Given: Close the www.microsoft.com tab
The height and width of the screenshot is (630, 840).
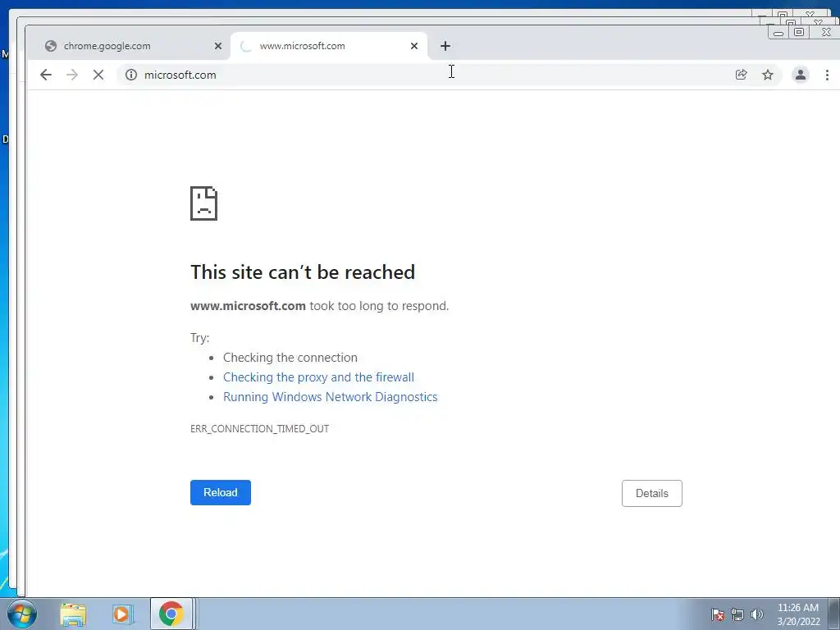Looking at the screenshot, I should tap(414, 46).
